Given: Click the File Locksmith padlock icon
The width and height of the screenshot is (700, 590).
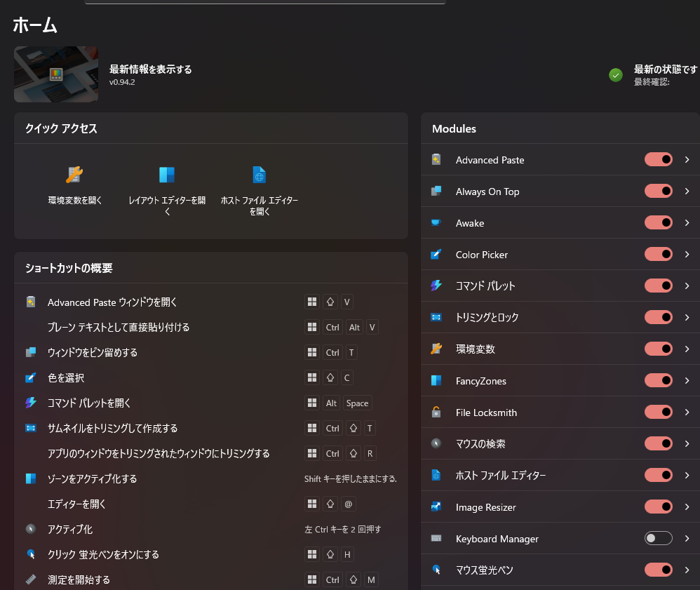Looking at the screenshot, I should [436, 413].
